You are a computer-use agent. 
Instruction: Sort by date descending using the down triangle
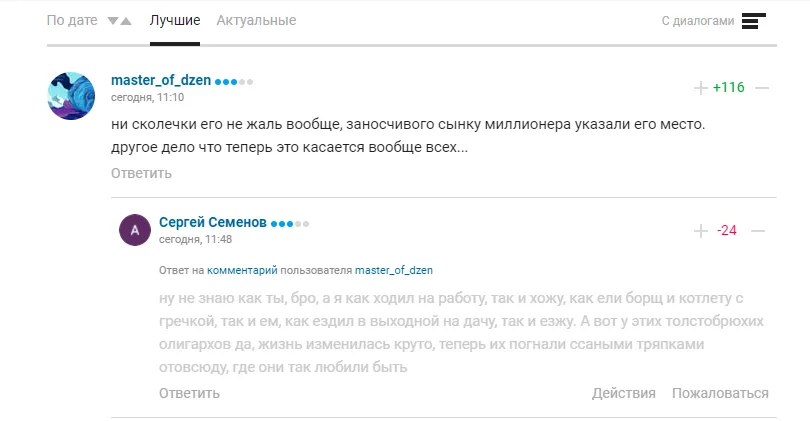pyautogui.click(x=112, y=21)
